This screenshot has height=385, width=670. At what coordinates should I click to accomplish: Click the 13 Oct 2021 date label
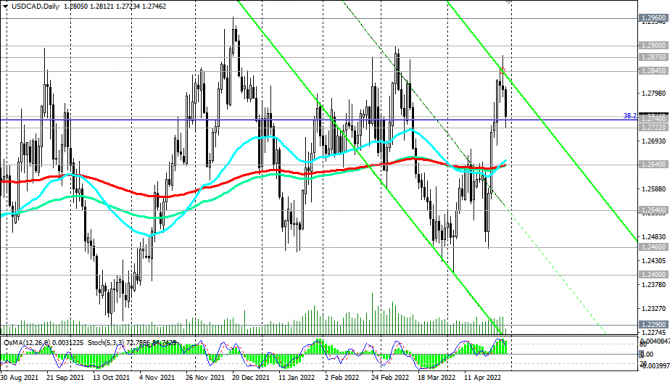click(x=111, y=378)
